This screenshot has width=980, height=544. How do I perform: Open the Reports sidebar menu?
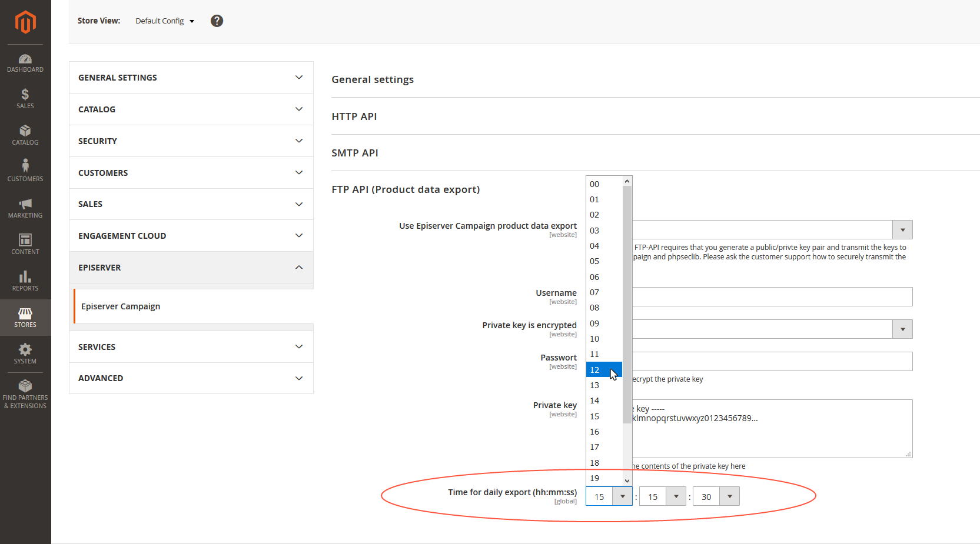25,281
